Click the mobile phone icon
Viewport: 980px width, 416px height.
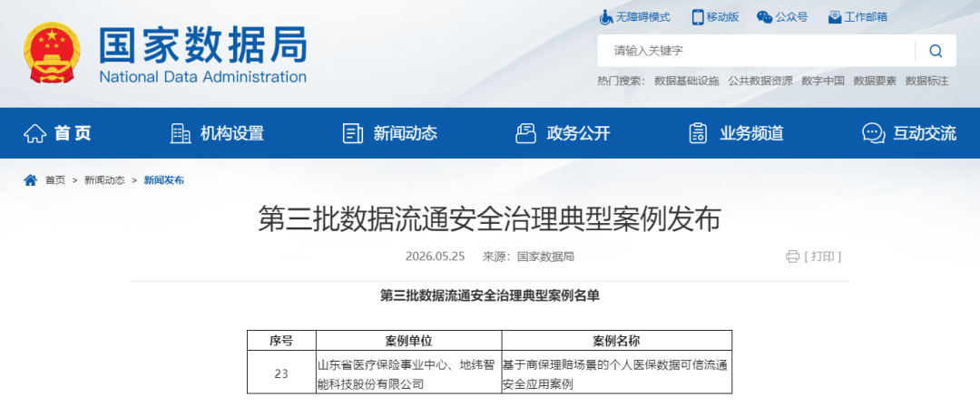coord(698,17)
